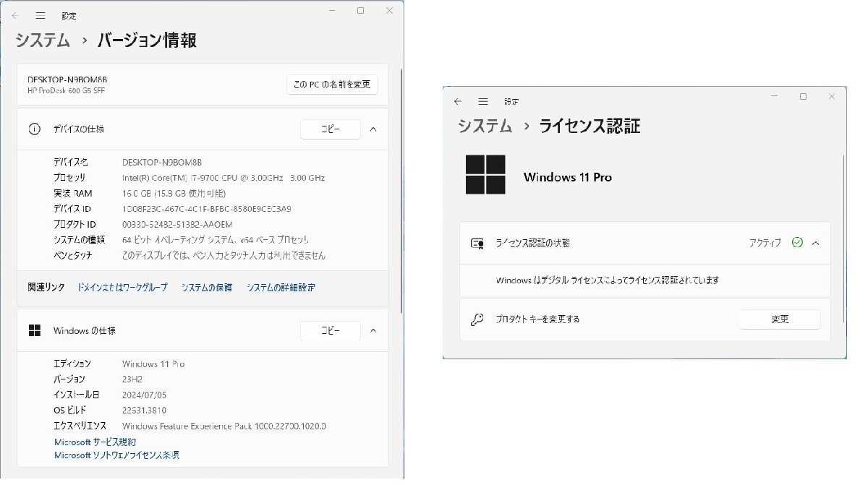868x485 pixels.
Task: Collapse ライセンス認証の状態 section chevron
Action: (x=816, y=244)
